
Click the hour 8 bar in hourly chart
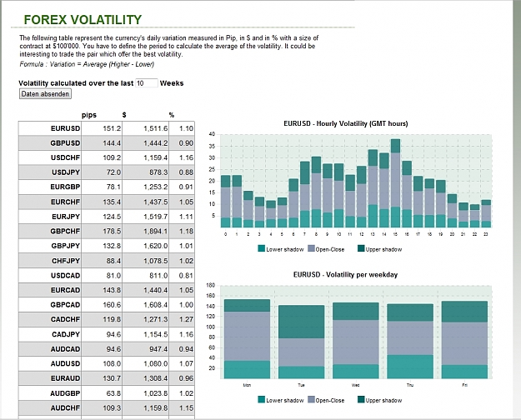[316, 192]
